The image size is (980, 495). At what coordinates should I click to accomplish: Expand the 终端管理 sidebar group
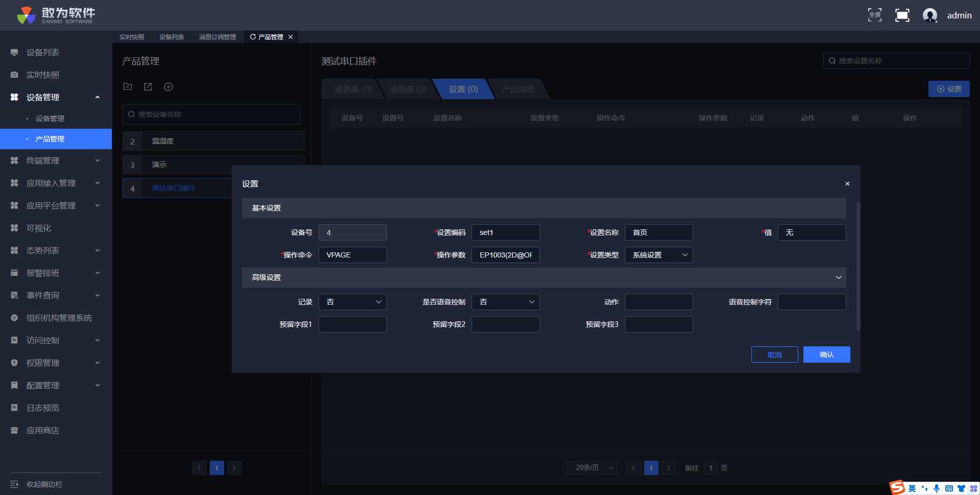click(97, 161)
